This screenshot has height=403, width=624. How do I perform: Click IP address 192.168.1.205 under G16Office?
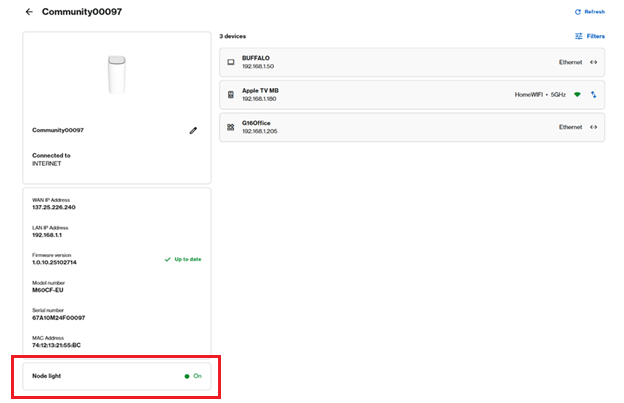(x=259, y=131)
